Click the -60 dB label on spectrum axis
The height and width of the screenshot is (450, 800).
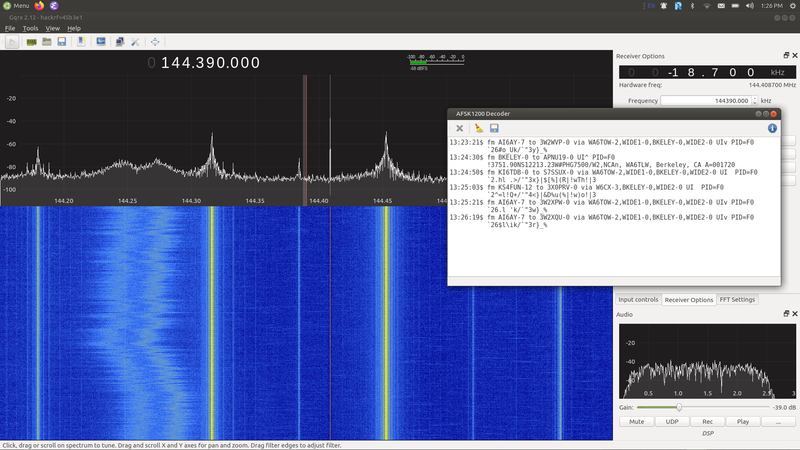(11, 144)
